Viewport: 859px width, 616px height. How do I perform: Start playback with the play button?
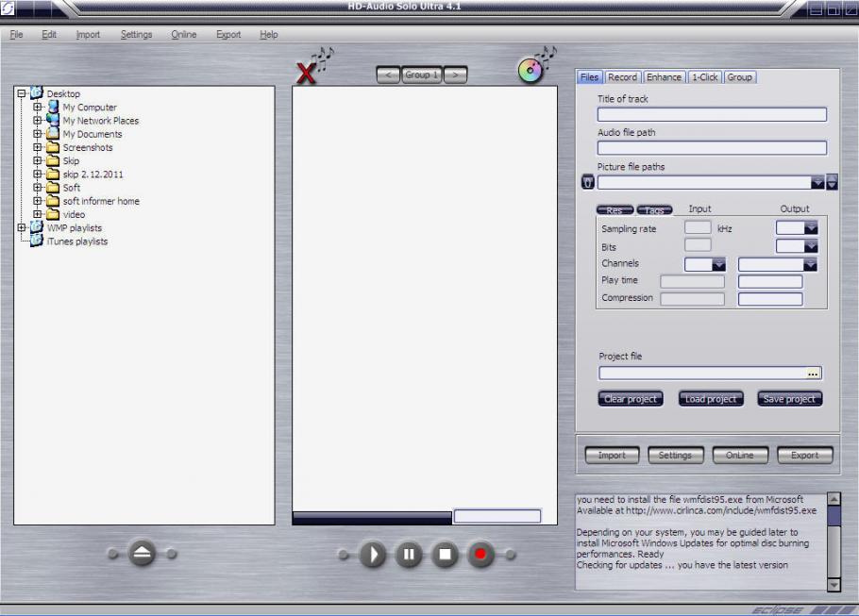[x=373, y=555]
